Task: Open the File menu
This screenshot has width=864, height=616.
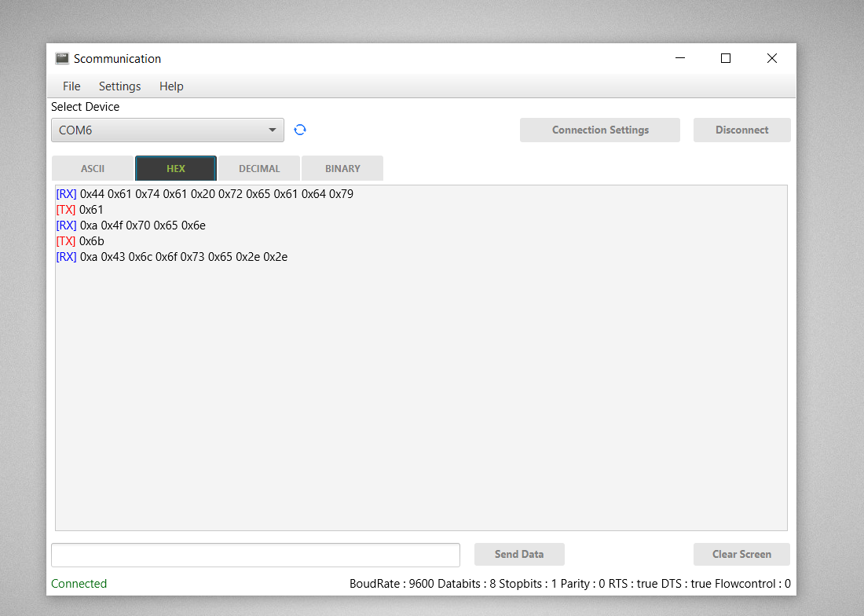Action: tap(71, 86)
